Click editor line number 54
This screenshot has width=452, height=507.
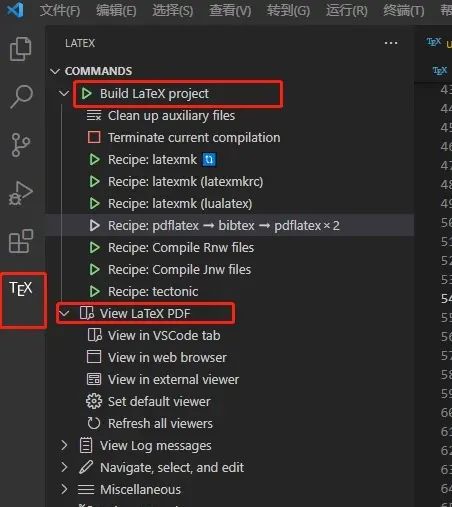tap(446, 298)
